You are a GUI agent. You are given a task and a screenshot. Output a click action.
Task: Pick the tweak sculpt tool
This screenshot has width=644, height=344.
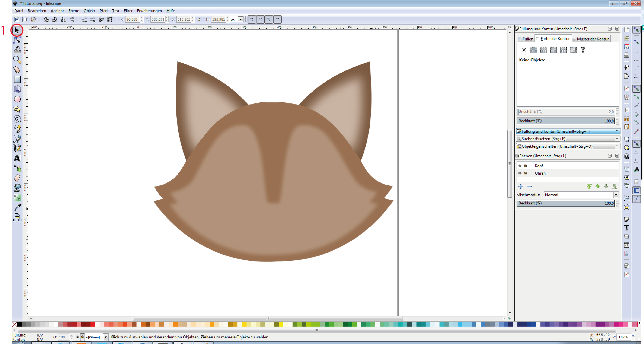[17, 50]
